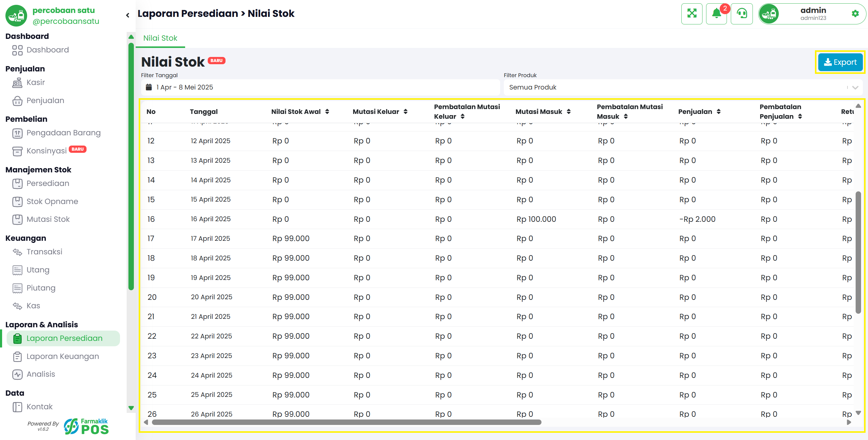Open Transaksi page link
This screenshot has width=868, height=440.
click(45, 252)
